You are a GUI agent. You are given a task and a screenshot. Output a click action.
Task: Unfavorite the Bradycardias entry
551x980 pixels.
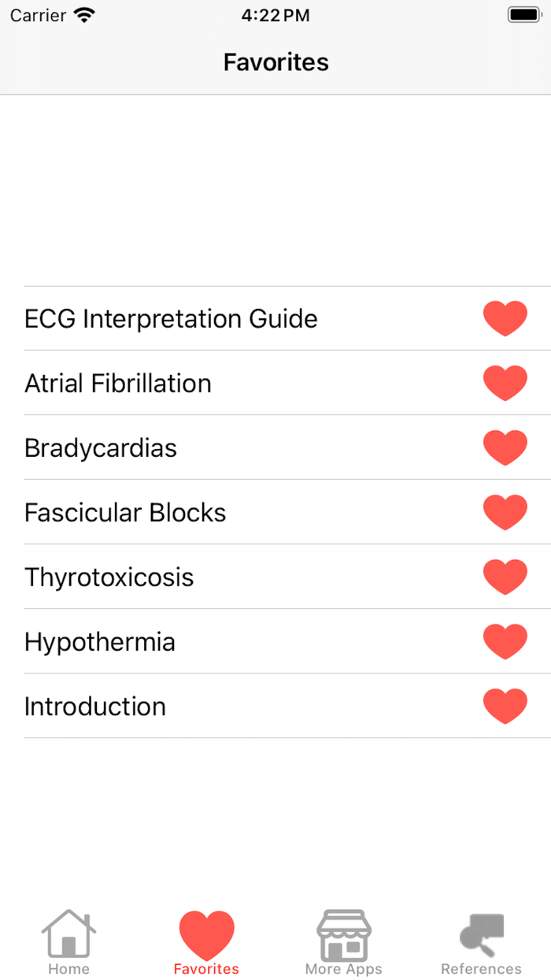click(x=505, y=447)
